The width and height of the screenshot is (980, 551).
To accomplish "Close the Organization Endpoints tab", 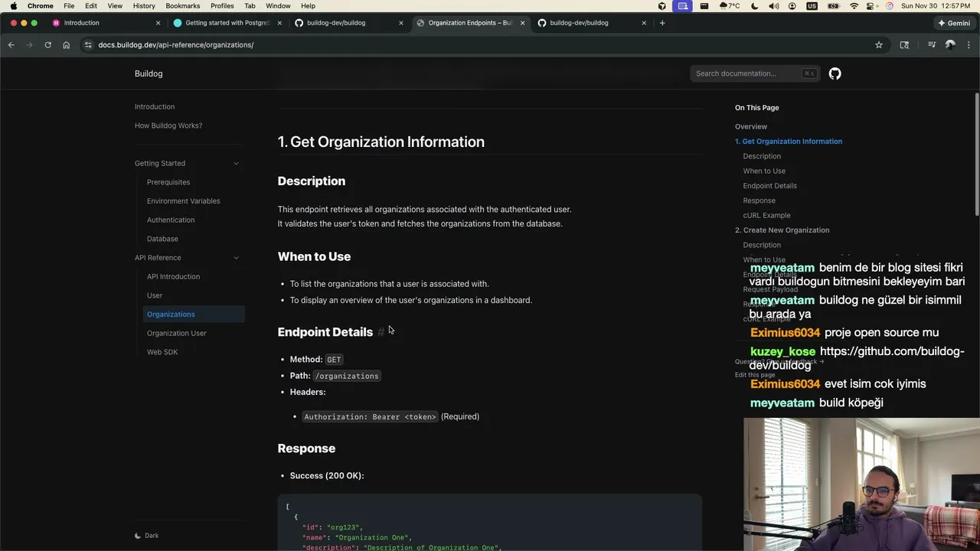I will [x=523, y=23].
